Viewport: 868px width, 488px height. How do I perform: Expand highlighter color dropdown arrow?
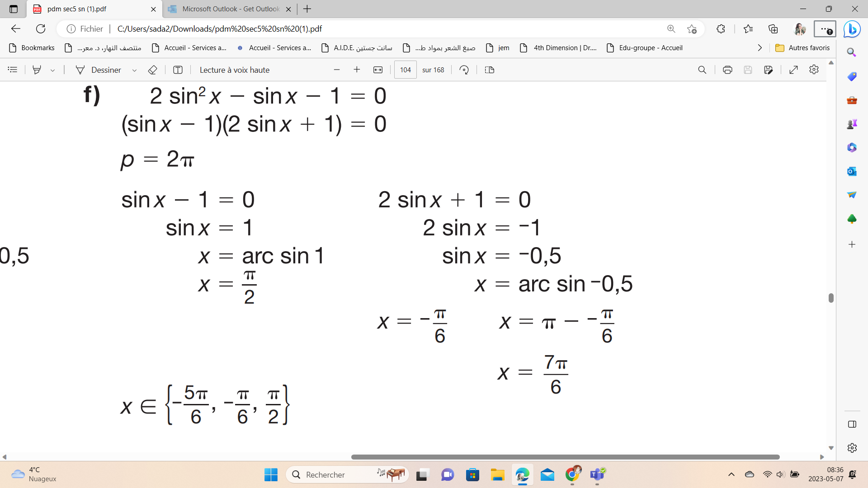click(53, 70)
